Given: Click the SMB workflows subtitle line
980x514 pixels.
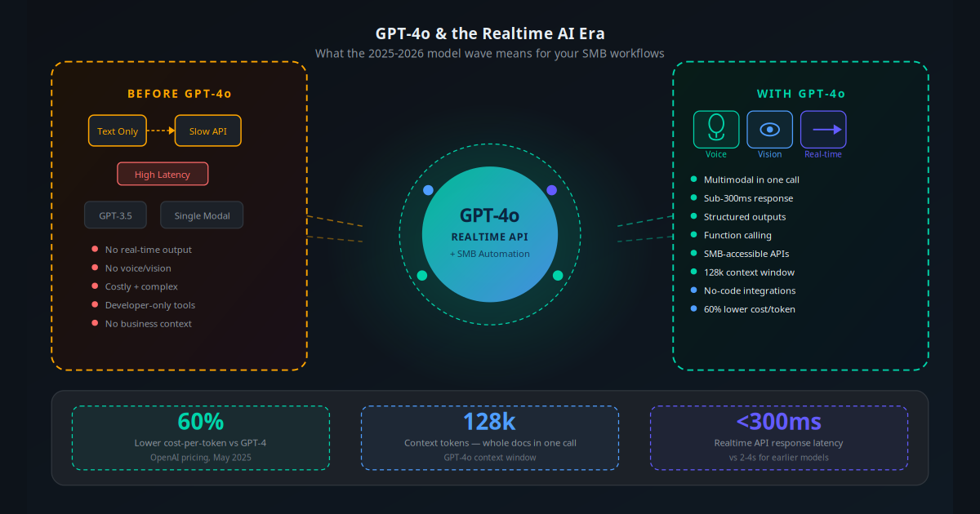Looking at the screenshot, I should [x=490, y=54].
